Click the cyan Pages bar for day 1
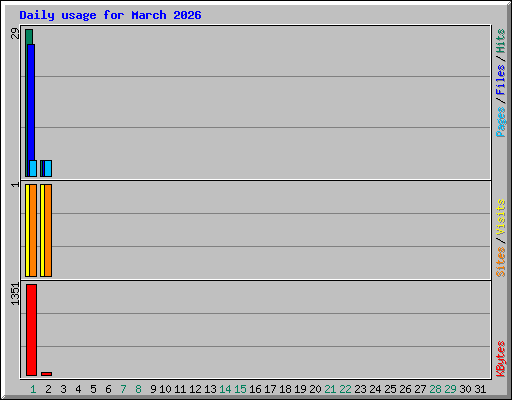This screenshot has width=512, height=400. tap(33, 168)
